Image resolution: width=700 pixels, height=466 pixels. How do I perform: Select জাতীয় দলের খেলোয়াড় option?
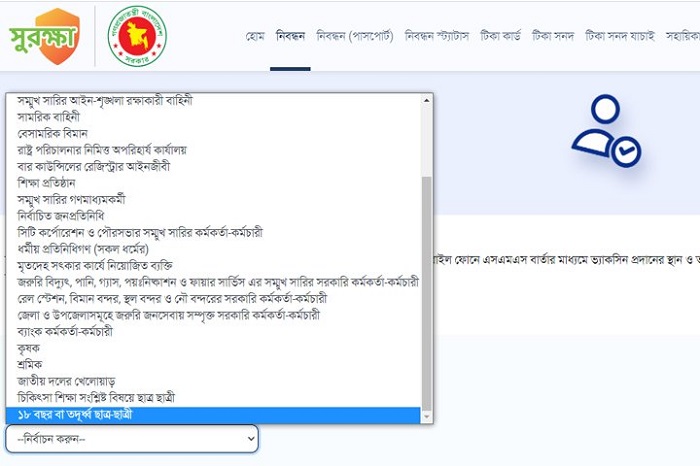(x=213, y=381)
